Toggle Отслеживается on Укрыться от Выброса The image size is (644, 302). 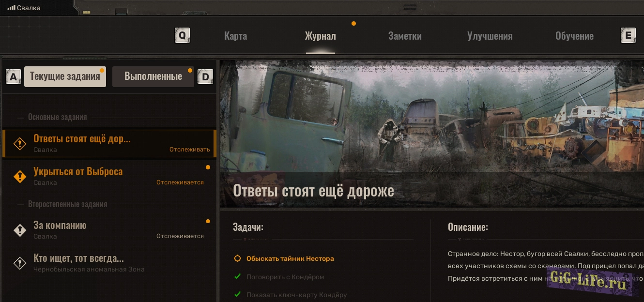180,182
